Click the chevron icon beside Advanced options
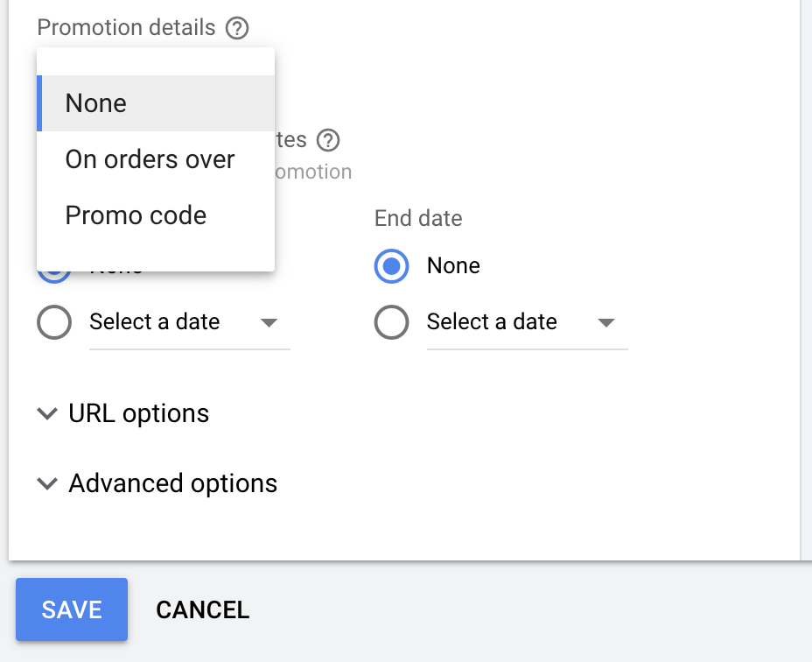812x662 pixels. pyautogui.click(x=47, y=484)
